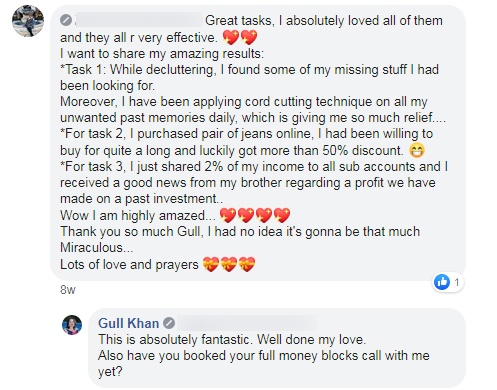The height and width of the screenshot is (390, 497).
Task: Select second sparkling heart after "very effective"
Action: pyautogui.click(x=249, y=37)
